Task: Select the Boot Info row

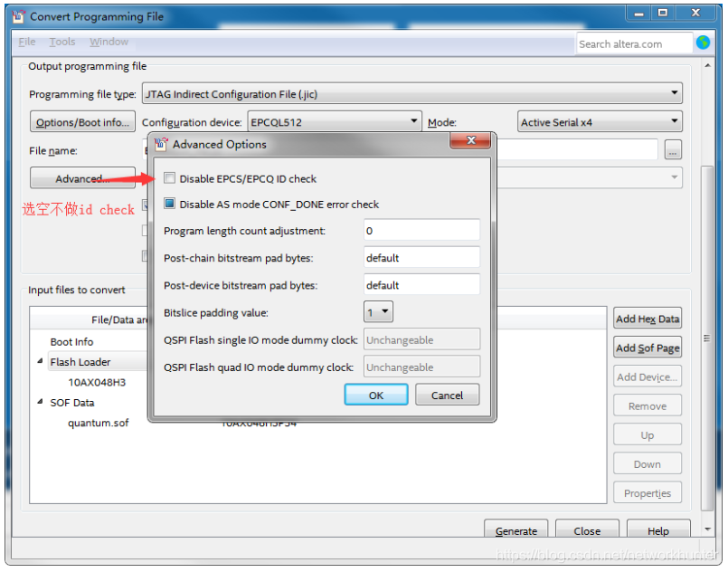Action: pyautogui.click(x=71, y=341)
